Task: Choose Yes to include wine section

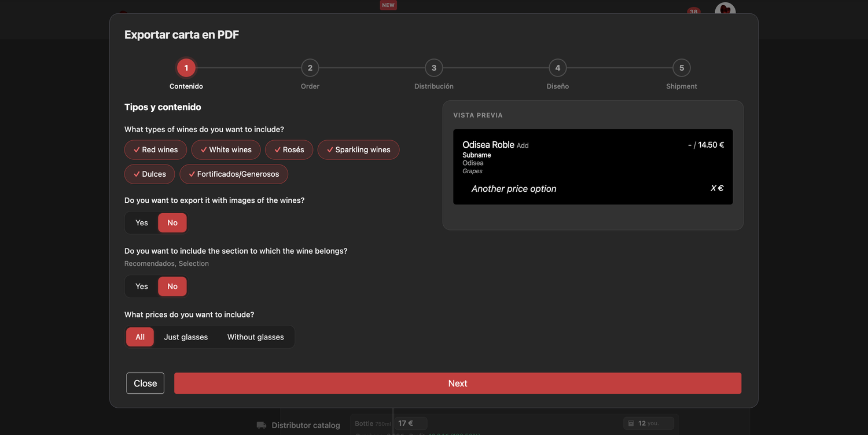Action: [142, 286]
